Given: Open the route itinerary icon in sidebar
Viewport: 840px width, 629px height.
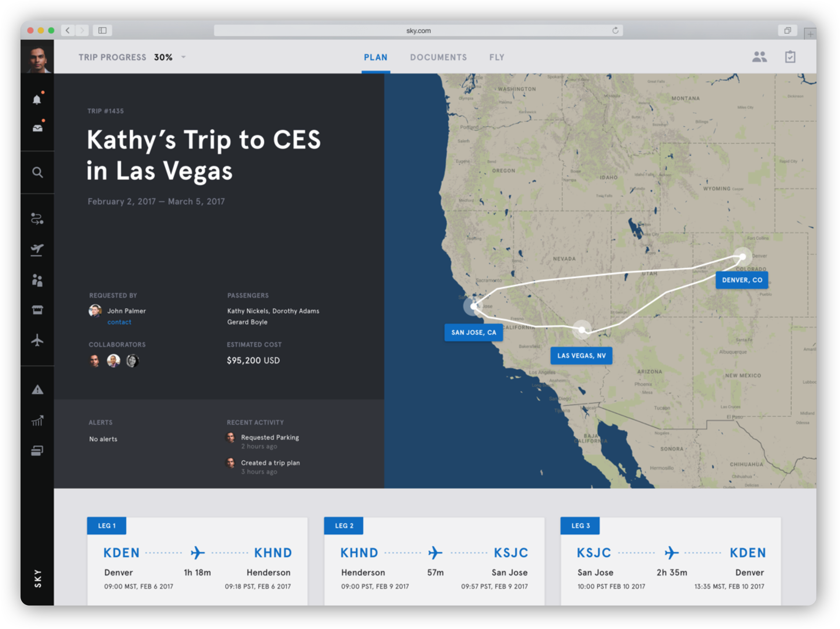Looking at the screenshot, I should click(x=37, y=218).
